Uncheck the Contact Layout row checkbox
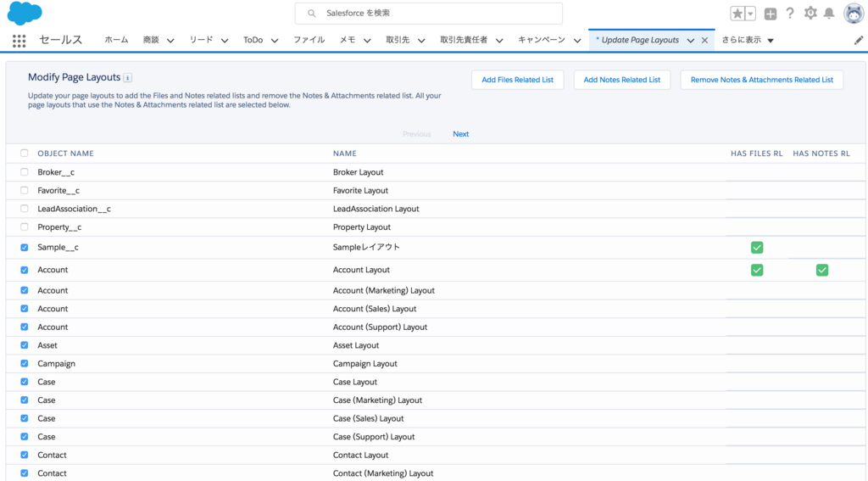This screenshot has height=481, width=868. tap(25, 455)
